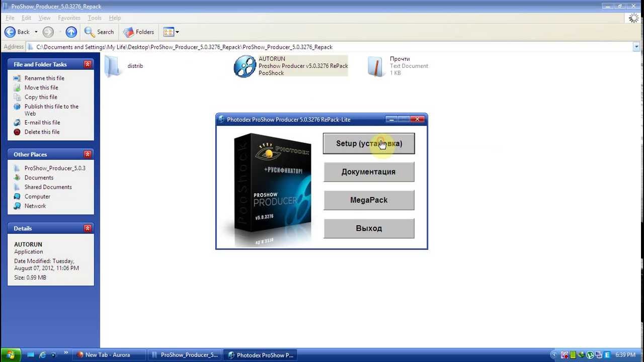Viewport: 644px width, 362px height.
Task: Click the first pink-red tray icon
Action: coord(565,355)
